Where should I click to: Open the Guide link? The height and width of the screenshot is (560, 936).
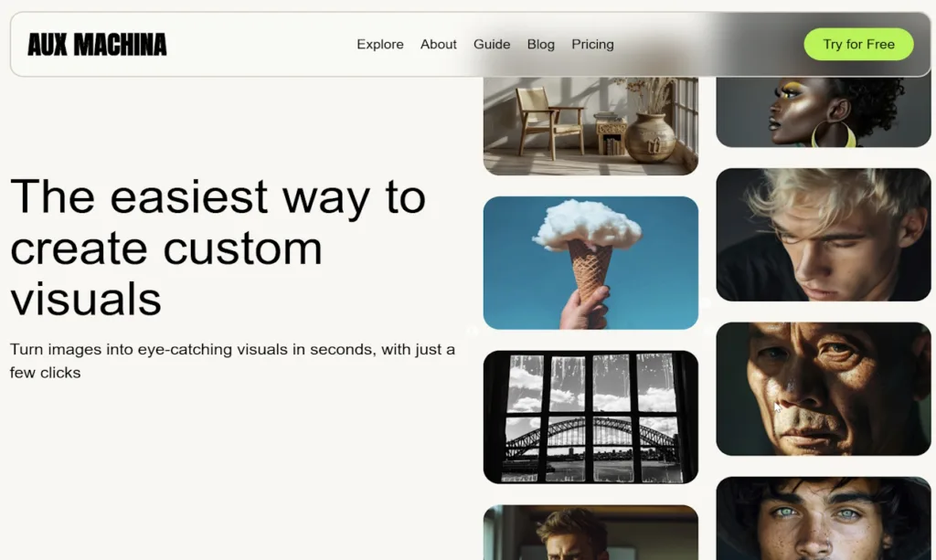pyautogui.click(x=491, y=44)
